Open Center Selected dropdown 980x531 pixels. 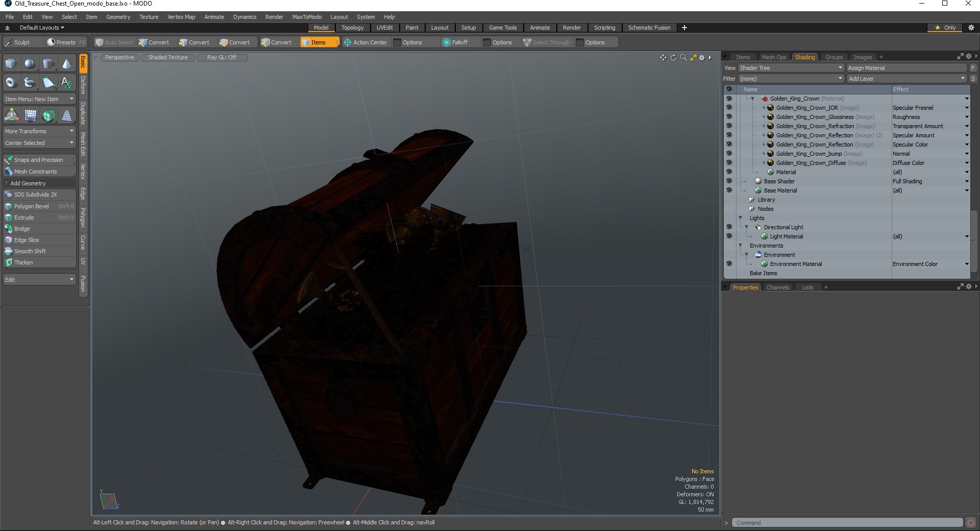(x=39, y=143)
